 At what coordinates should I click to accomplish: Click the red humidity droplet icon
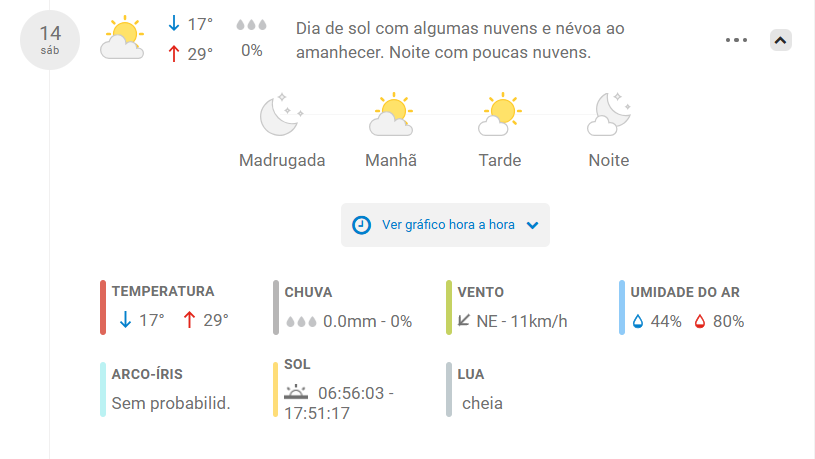(x=700, y=322)
